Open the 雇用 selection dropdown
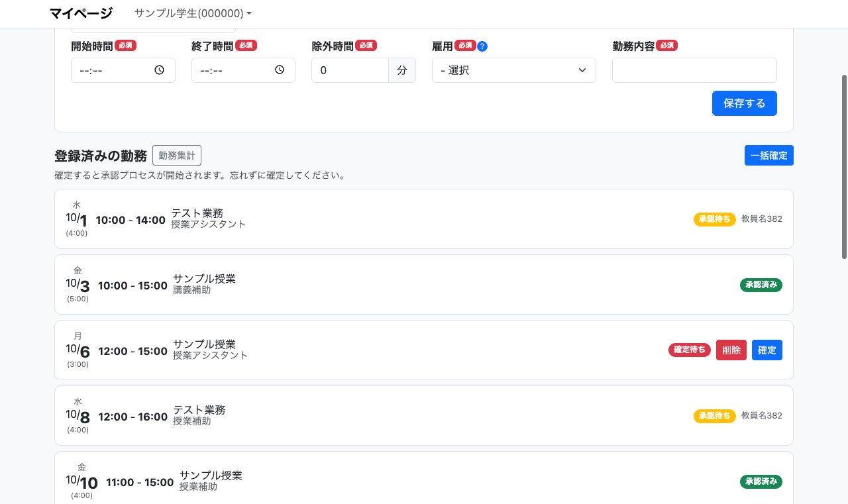Image resolution: width=848 pixels, height=504 pixels. coord(513,70)
